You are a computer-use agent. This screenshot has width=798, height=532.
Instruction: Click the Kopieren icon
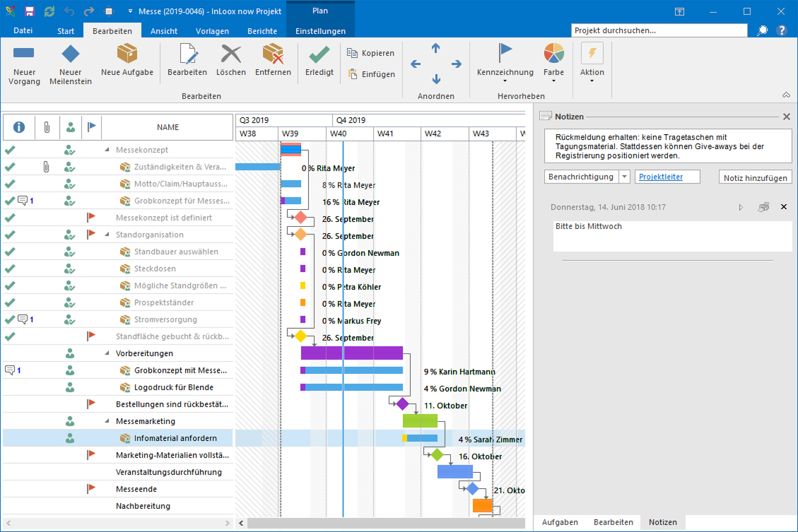coord(352,53)
